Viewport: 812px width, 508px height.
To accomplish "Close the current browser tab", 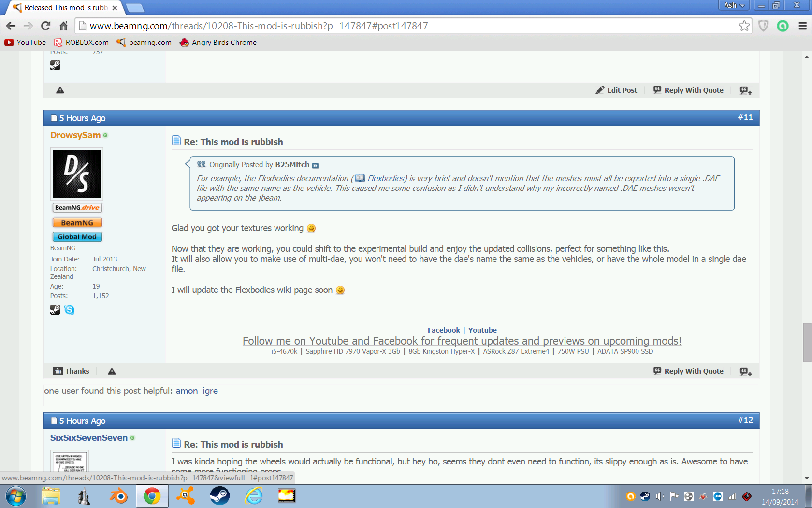I will tap(115, 8).
